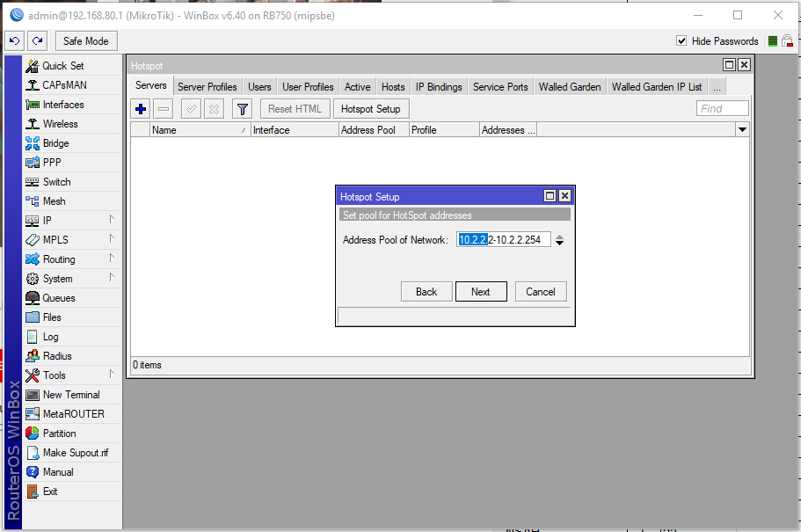
Task: Switch to the Active tab
Action: click(x=358, y=87)
